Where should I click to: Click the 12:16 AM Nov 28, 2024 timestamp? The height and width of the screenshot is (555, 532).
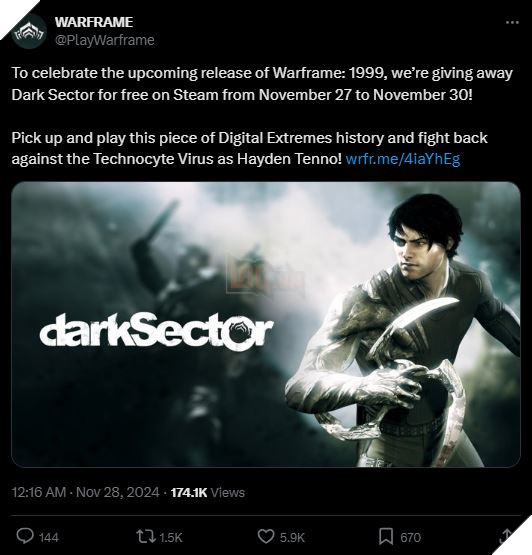click(x=85, y=492)
